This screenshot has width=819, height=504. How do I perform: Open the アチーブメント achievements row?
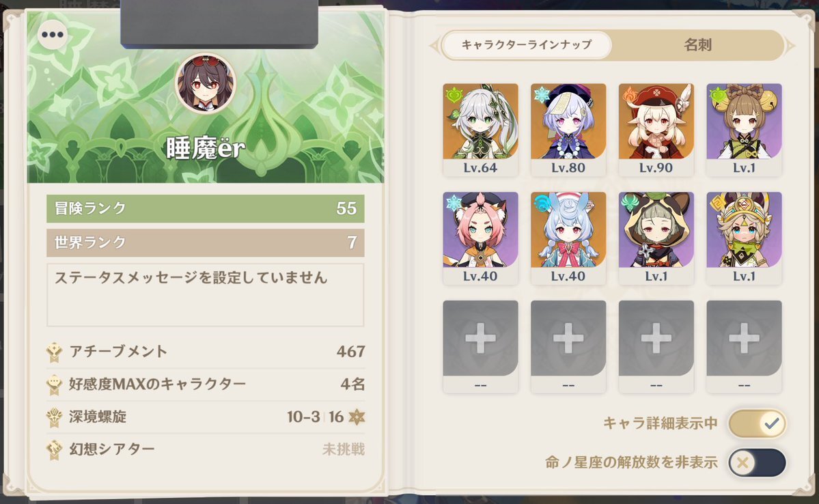click(206, 352)
